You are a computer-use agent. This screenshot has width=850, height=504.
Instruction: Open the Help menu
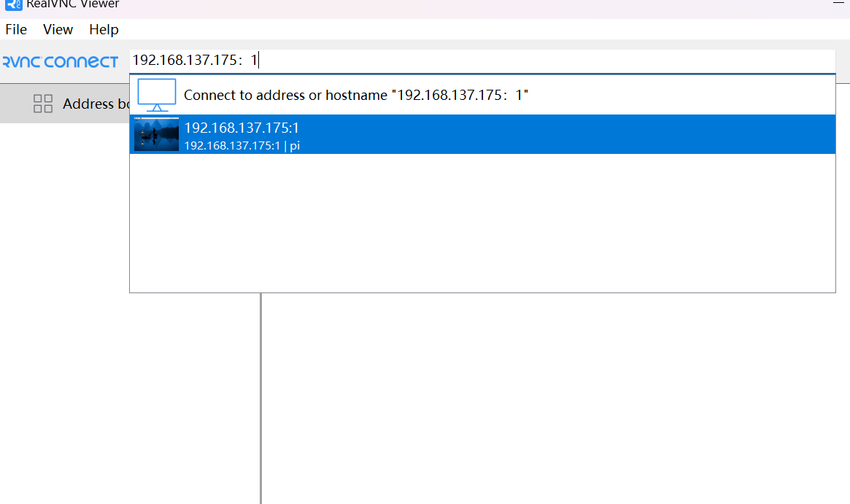pos(104,29)
